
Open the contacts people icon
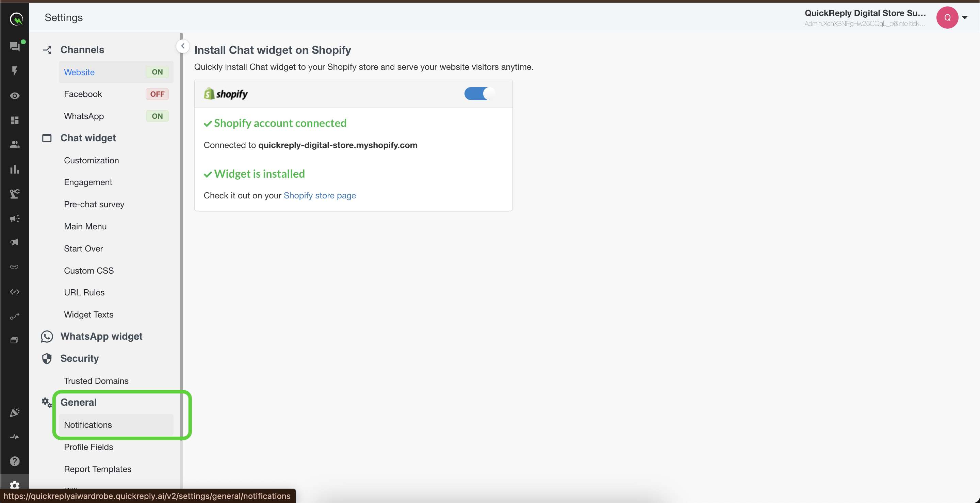click(14, 144)
